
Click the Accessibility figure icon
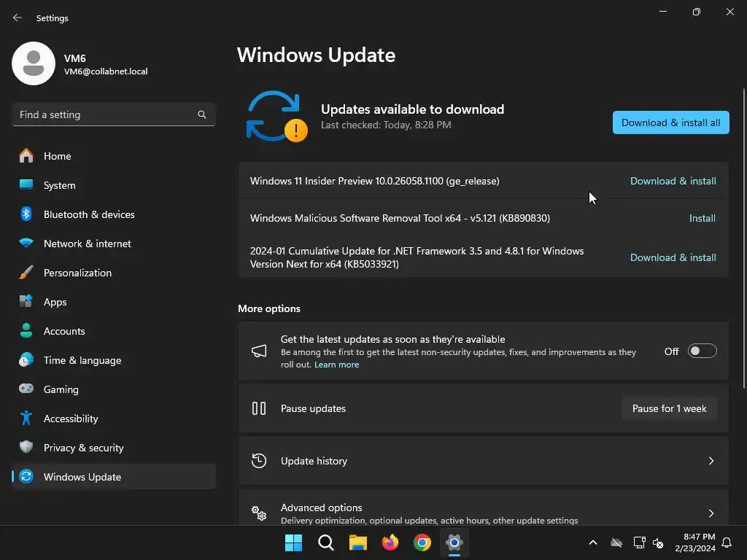coord(26,418)
